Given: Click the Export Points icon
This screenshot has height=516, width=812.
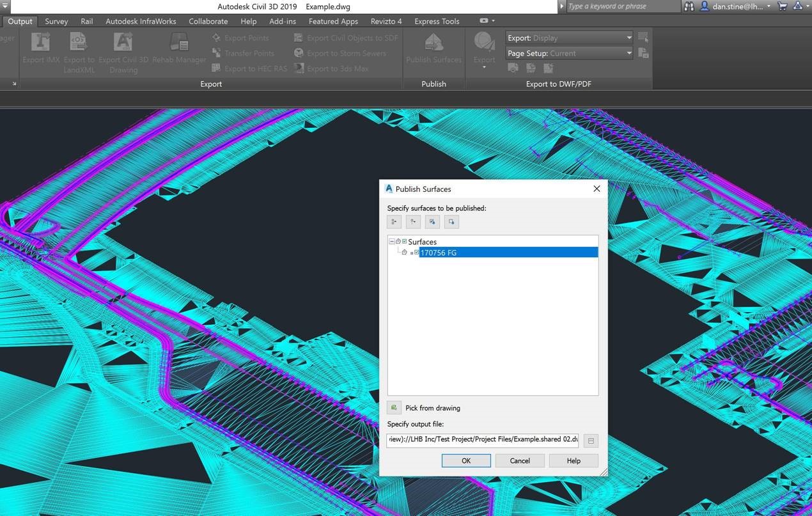Looking at the screenshot, I should 217,38.
